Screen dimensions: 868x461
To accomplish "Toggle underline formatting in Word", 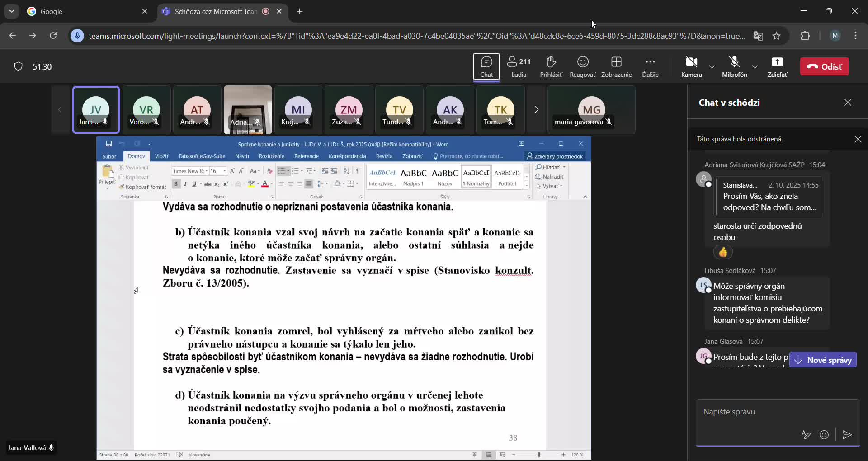I will 193,183.
